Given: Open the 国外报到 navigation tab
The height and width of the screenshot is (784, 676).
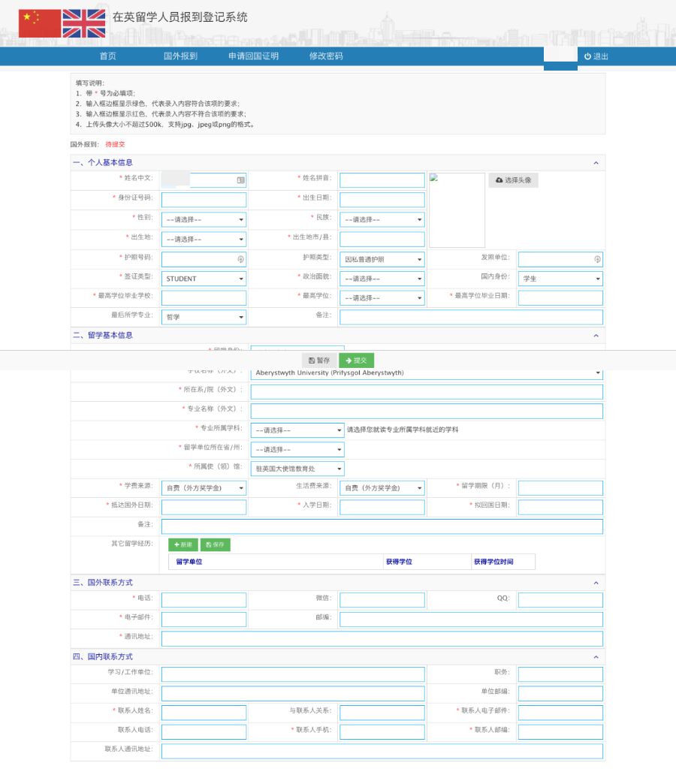Looking at the screenshot, I should pyautogui.click(x=181, y=56).
